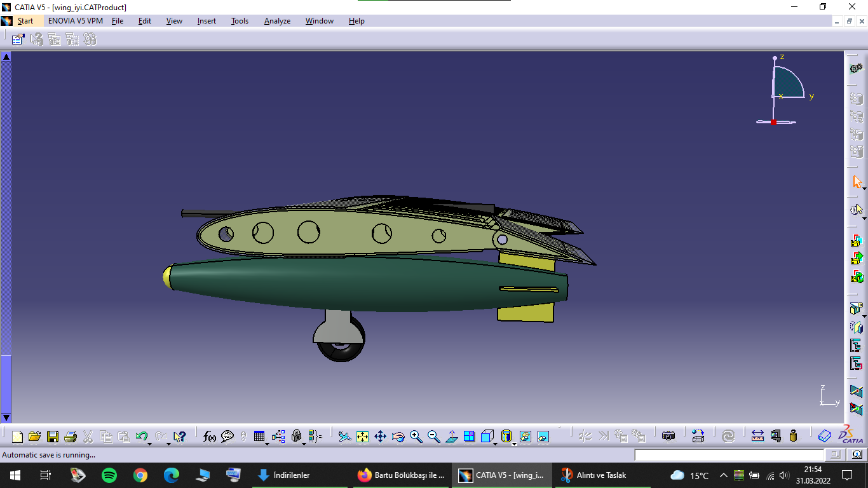Click the command input field at bottom
This screenshot has width=868, height=488.
tap(729, 455)
